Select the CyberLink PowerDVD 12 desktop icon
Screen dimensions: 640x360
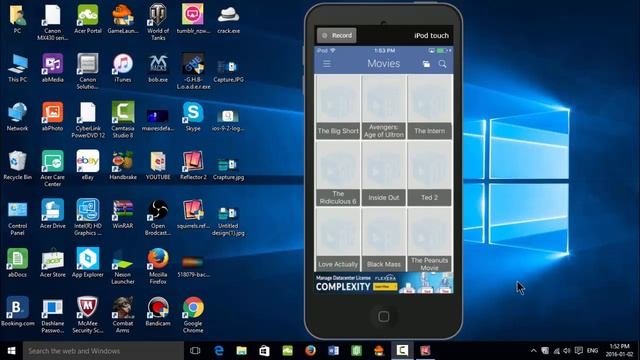pyautogui.click(x=87, y=120)
